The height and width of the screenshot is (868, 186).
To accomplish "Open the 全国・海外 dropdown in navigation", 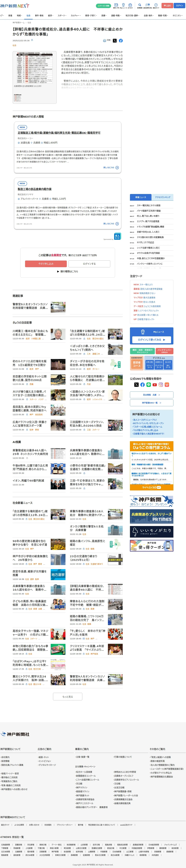I will point(149,15).
